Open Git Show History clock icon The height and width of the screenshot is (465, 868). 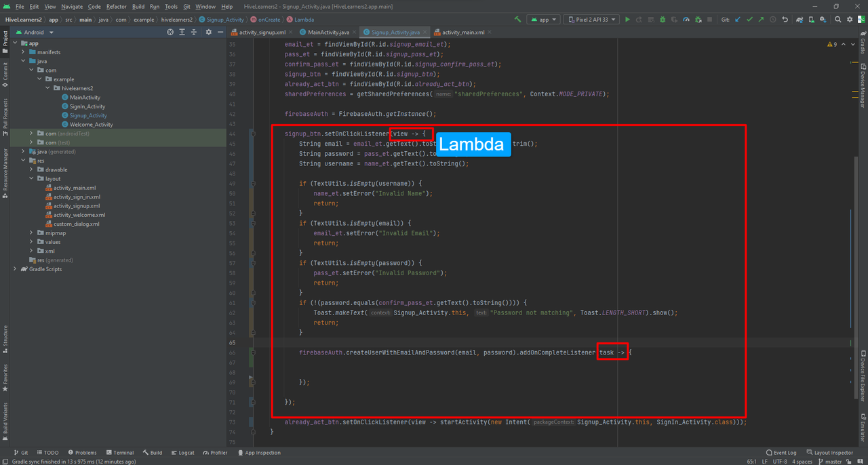coord(772,20)
